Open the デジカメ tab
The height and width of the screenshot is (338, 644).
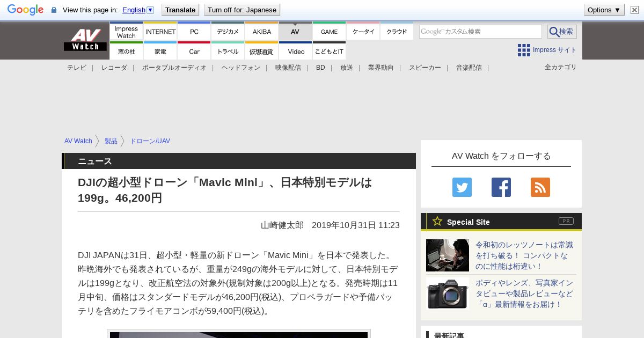228,32
